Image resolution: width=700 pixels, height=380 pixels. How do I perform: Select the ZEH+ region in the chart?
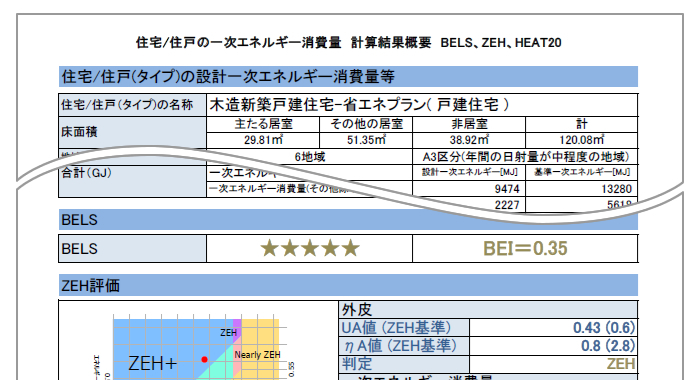tap(152, 363)
